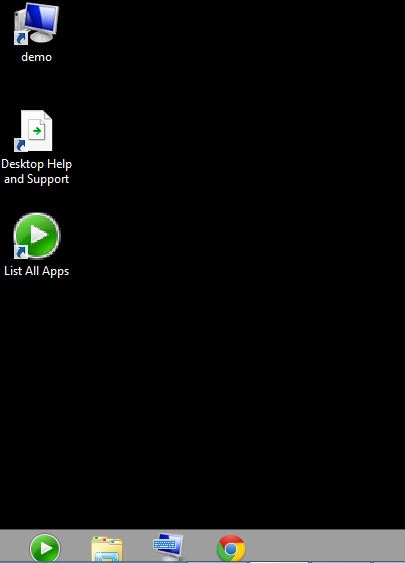Launch the keyboard and monitor taskbar icon
This screenshot has width=405, height=563.
click(168, 546)
